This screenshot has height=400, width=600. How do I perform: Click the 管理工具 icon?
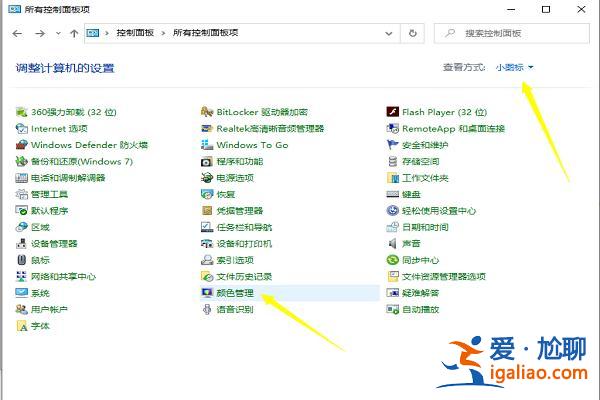tap(21, 194)
